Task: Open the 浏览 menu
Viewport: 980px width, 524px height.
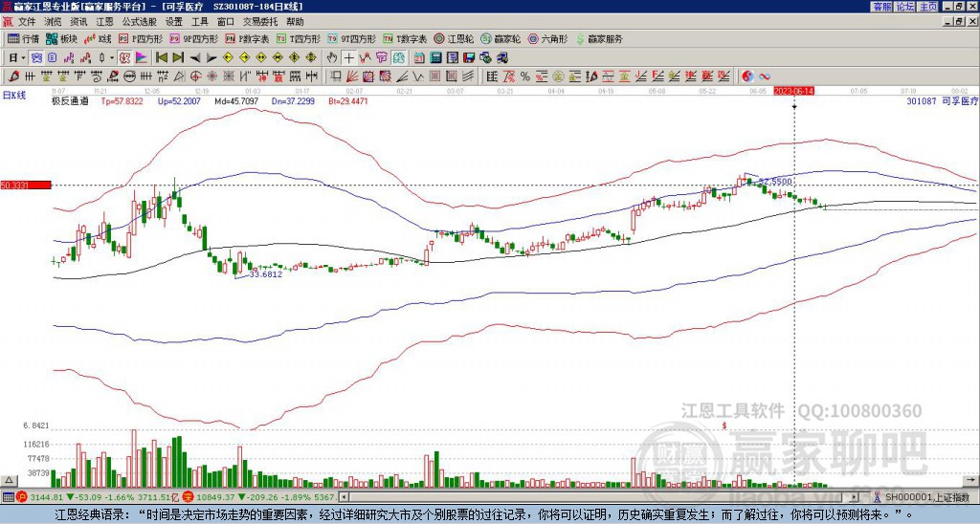Action: 54,22
